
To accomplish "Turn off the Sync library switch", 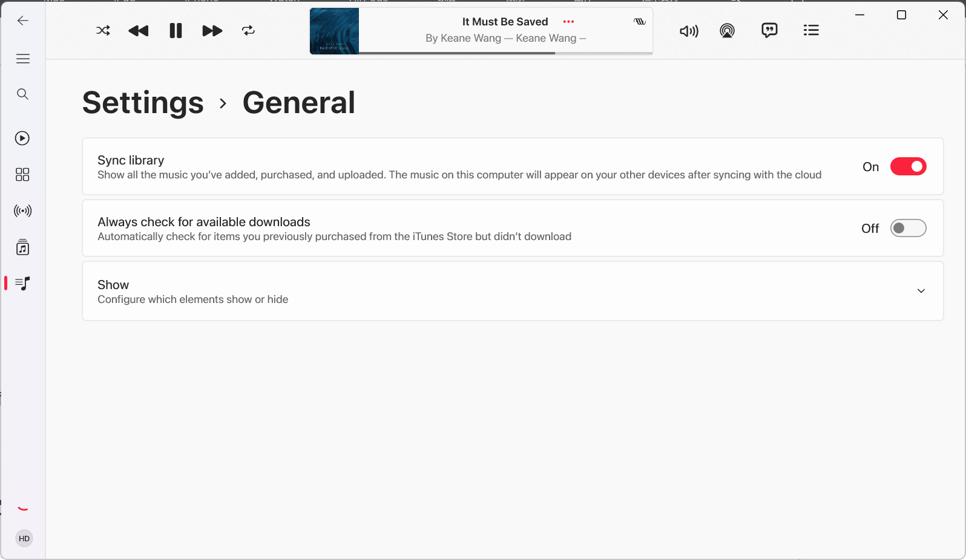I will click(908, 166).
